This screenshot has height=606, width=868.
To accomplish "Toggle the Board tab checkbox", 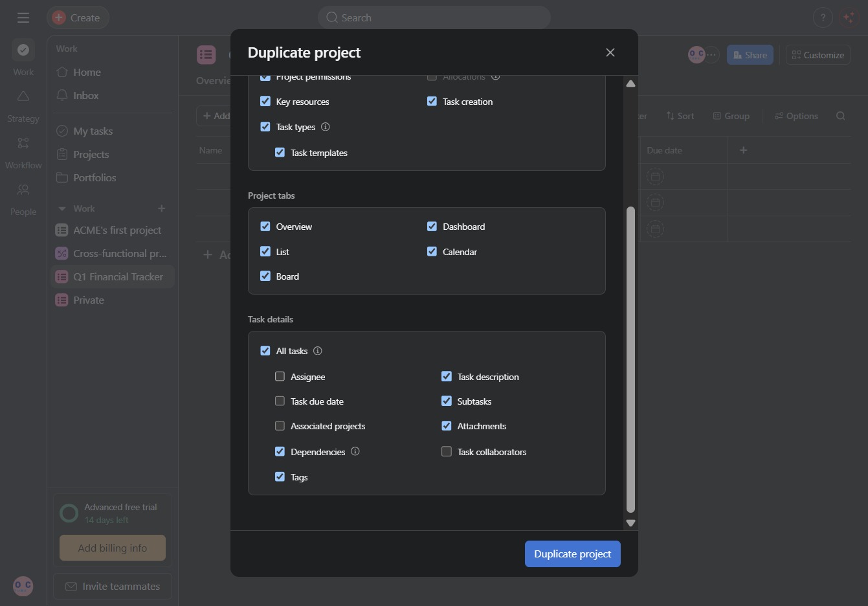I will pyautogui.click(x=265, y=276).
